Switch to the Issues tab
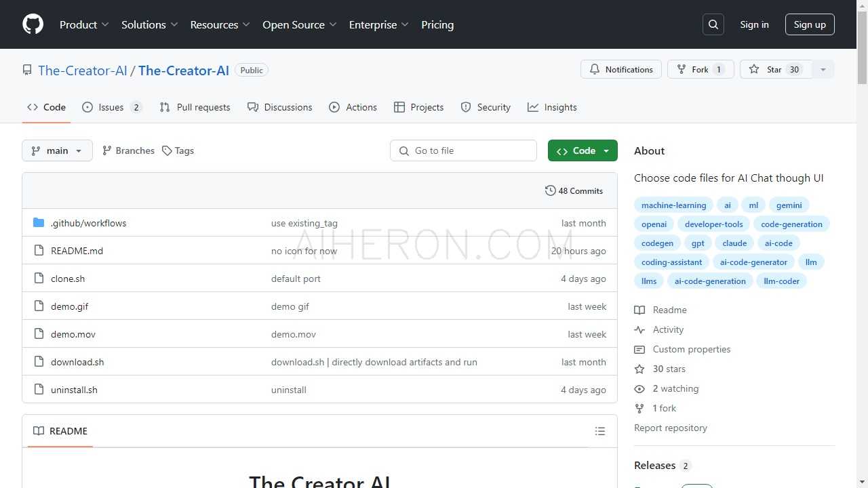Viewport: 868px width, 488px height. [x=112, y=107]
